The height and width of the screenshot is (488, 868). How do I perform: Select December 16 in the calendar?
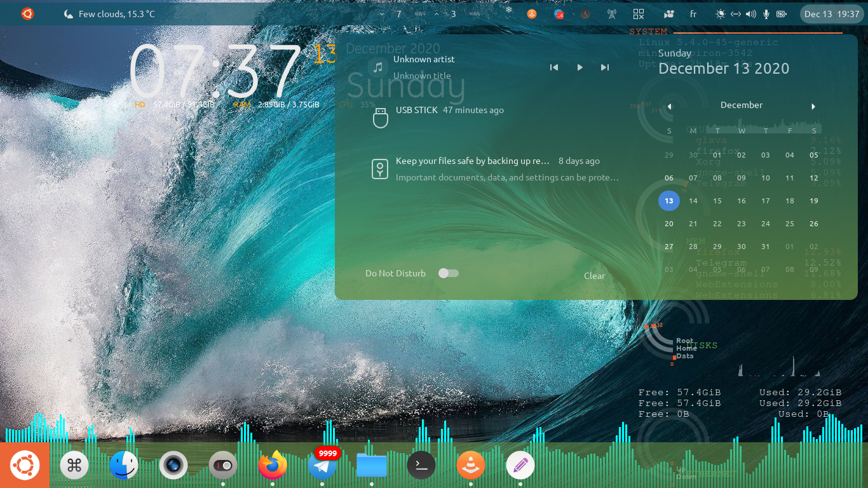(742, 201)
